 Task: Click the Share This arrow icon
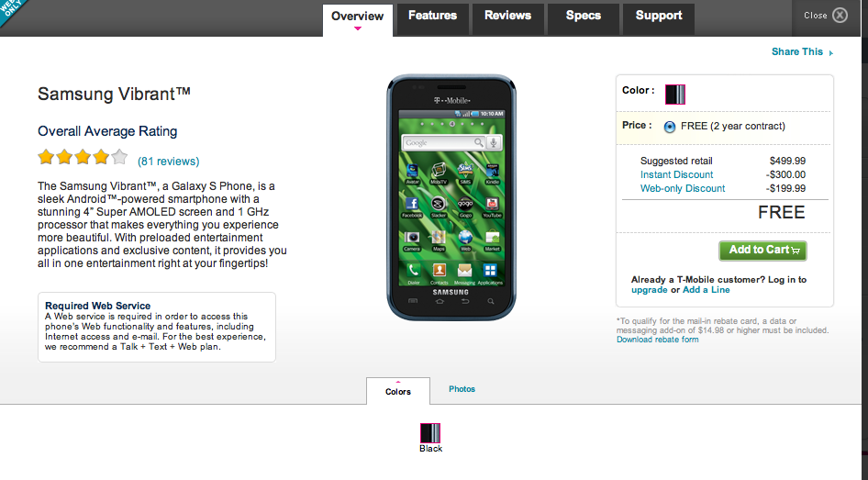tap(831, 53)
